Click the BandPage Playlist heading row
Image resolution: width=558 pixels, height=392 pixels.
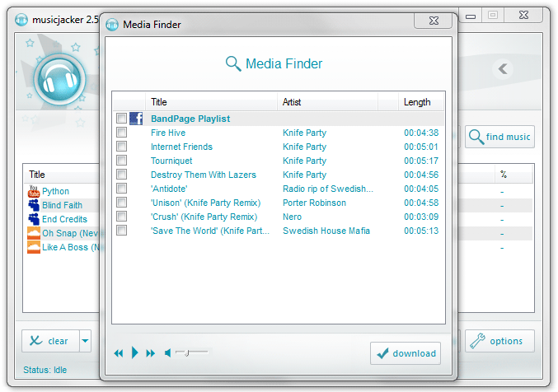[x=279, y=119]
